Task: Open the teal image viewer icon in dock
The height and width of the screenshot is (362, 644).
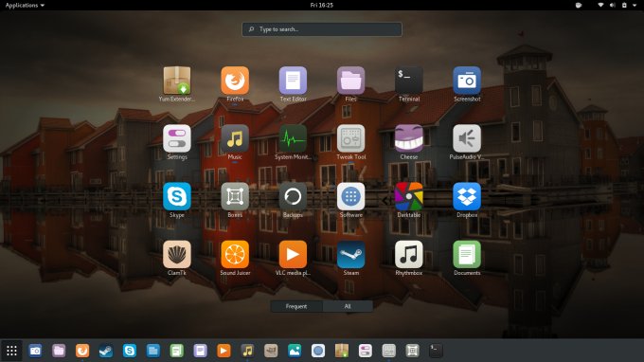Action: 295,351
